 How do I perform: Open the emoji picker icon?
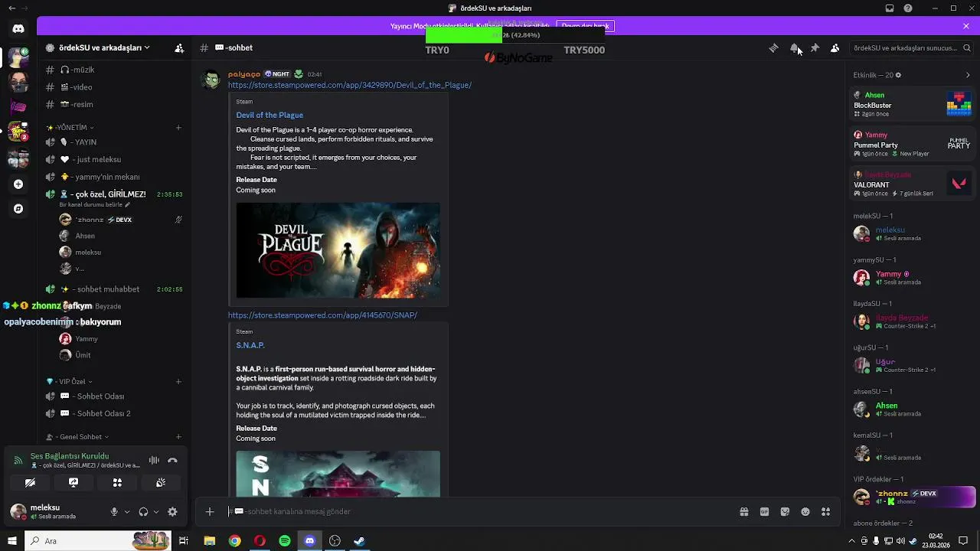coord(805,511)
